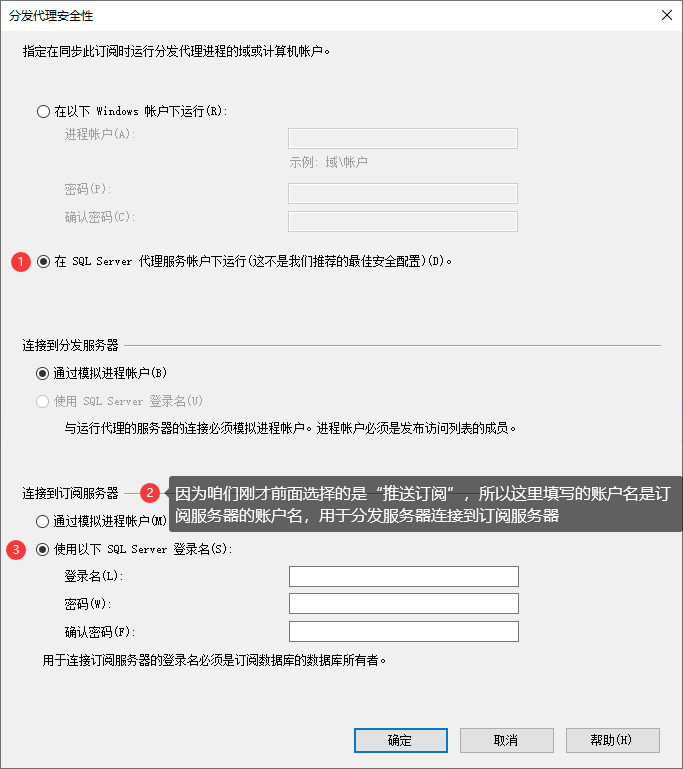This screenshot has width=683, height=769.
Task: Cancel the dialog with 取消
Action: [x=506, y=741]
